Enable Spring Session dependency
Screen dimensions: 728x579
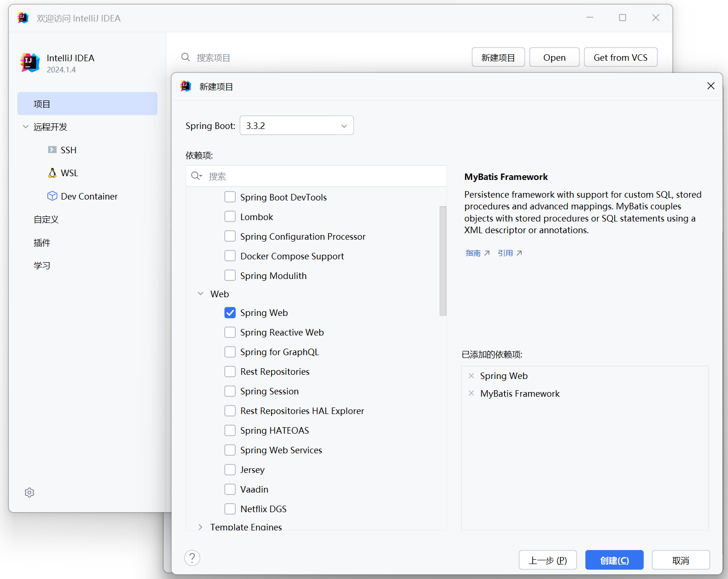tap(230, 391)
